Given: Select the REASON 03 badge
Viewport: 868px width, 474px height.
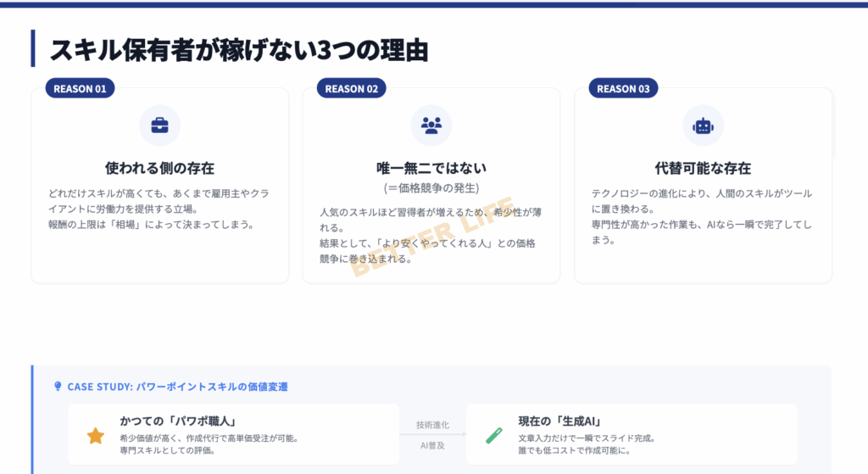Looking at the screenshot, I should pos(623,88).
